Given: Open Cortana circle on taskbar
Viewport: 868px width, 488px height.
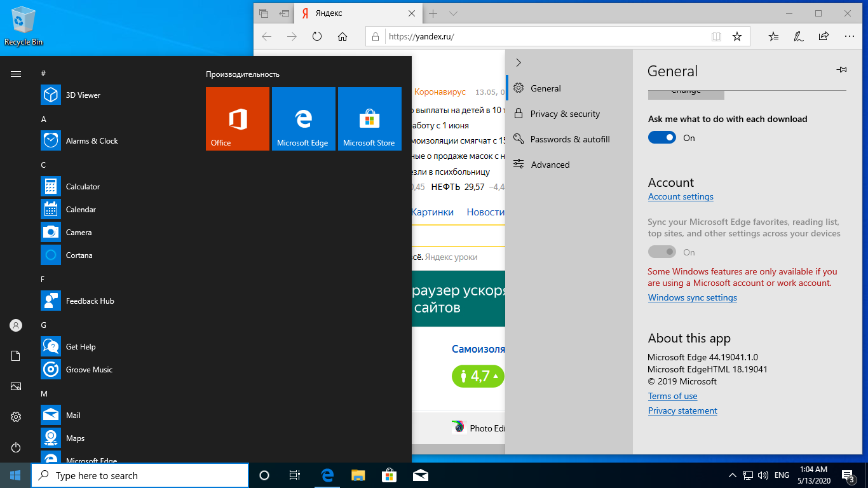Looking at the screenshot, I should [x=264, y=475].
